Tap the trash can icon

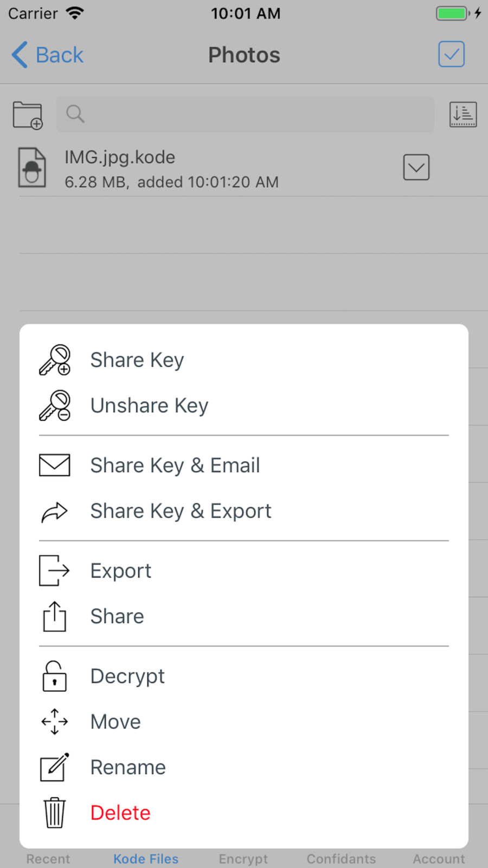(x=55, y=813)
